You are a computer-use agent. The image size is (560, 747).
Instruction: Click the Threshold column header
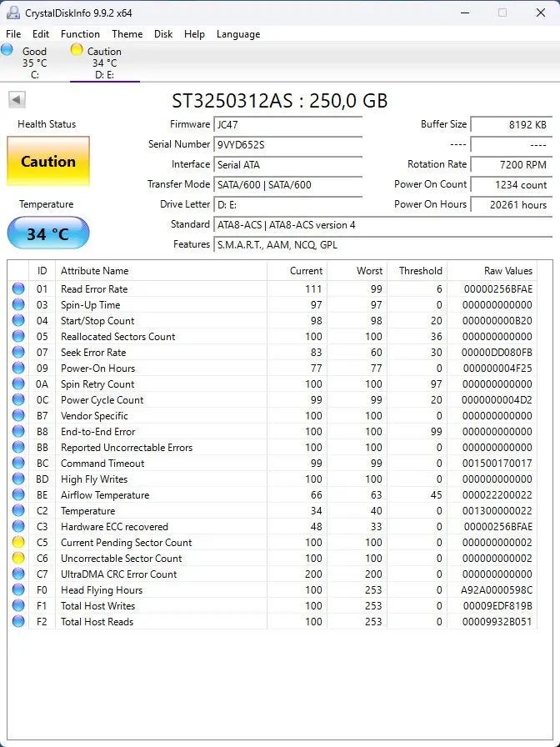(x=417, y=271)
